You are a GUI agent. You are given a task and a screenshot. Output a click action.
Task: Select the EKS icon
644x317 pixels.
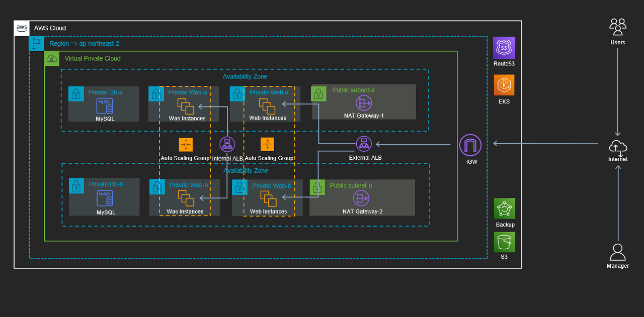pos(504,85)
